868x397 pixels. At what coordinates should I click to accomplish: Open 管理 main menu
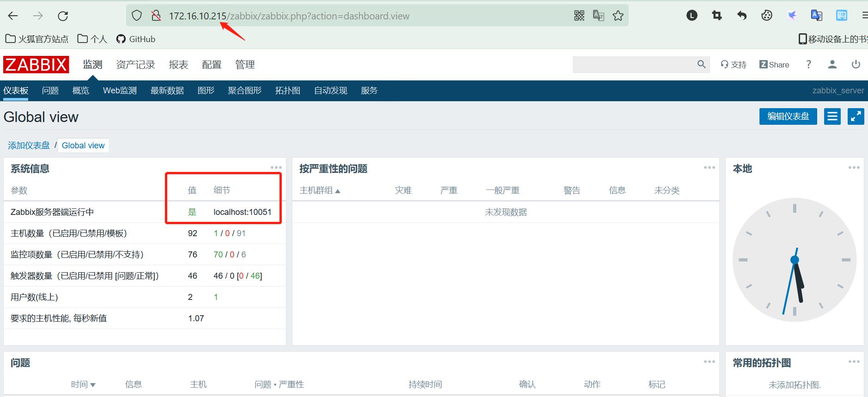[x=245, y=65]
